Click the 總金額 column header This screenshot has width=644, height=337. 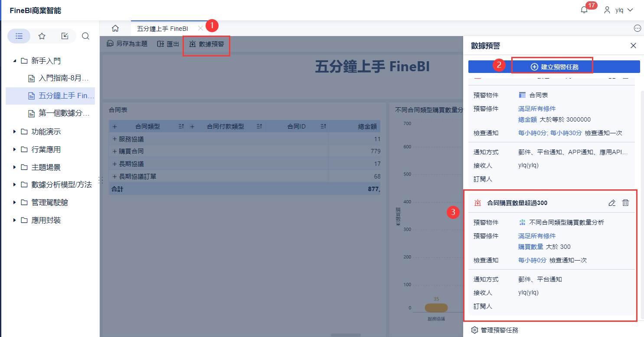pos(367,126)
